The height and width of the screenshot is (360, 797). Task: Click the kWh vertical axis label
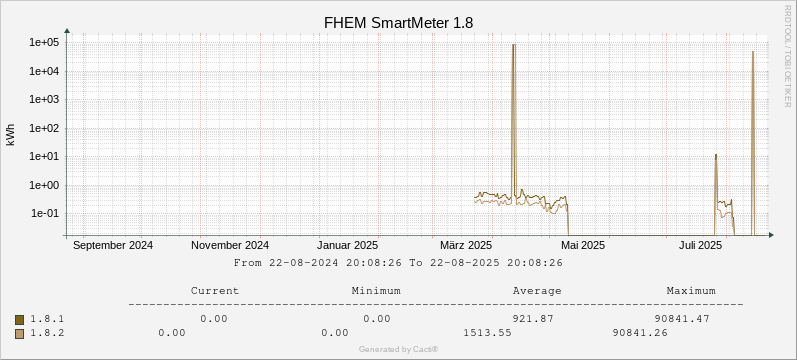pos(11,134)
